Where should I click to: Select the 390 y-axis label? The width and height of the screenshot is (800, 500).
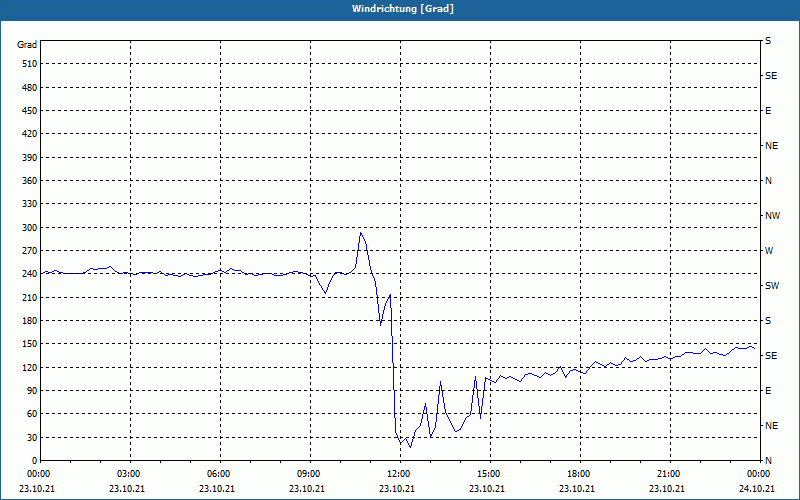point(30,158)
